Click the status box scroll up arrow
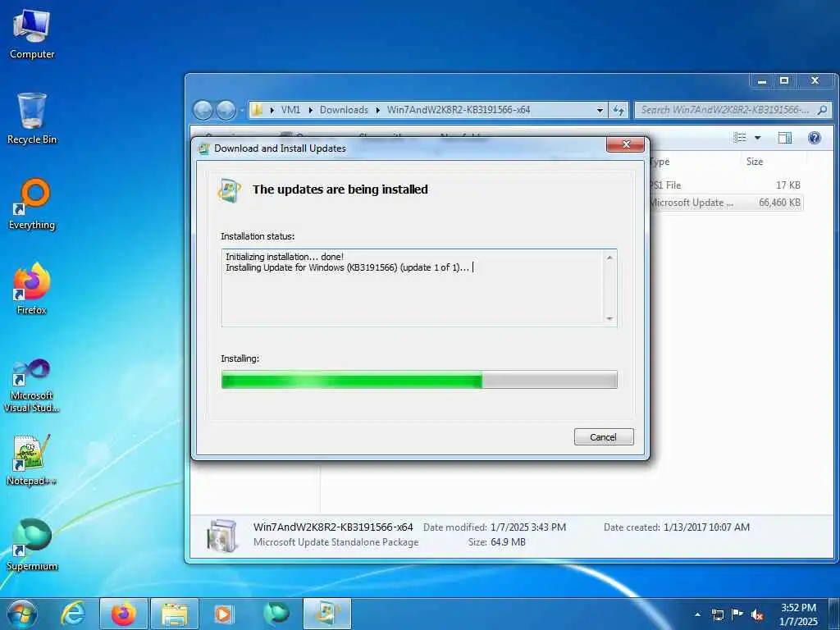The height and width of the screenshot is (630, 840). coord(609,258)
